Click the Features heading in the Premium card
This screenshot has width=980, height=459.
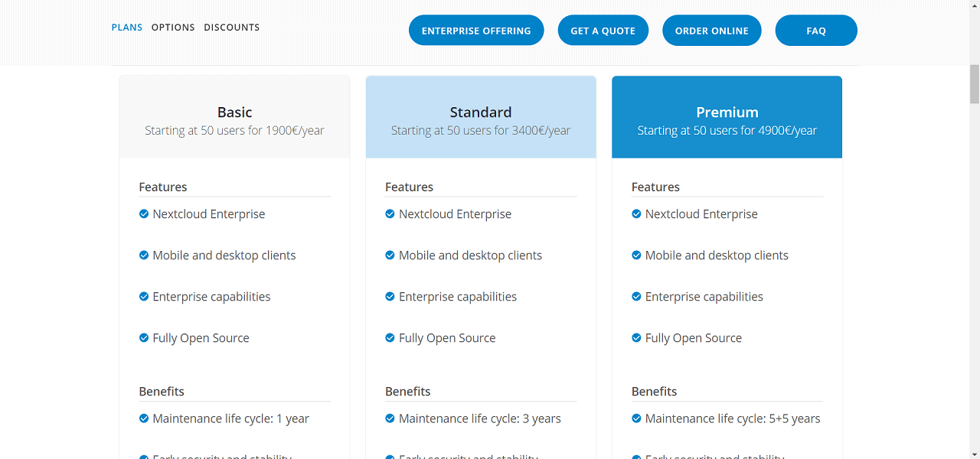pyautogui.click(x=655, y=187)
